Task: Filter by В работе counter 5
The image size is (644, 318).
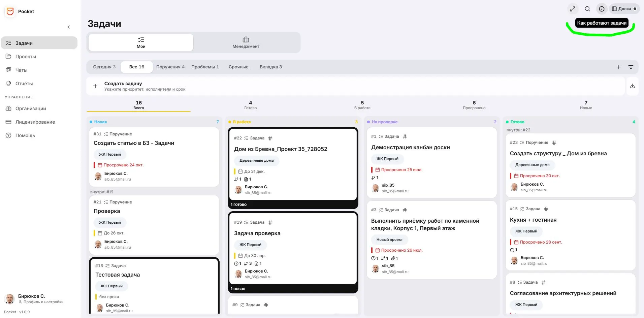Action: pos(362,105)
